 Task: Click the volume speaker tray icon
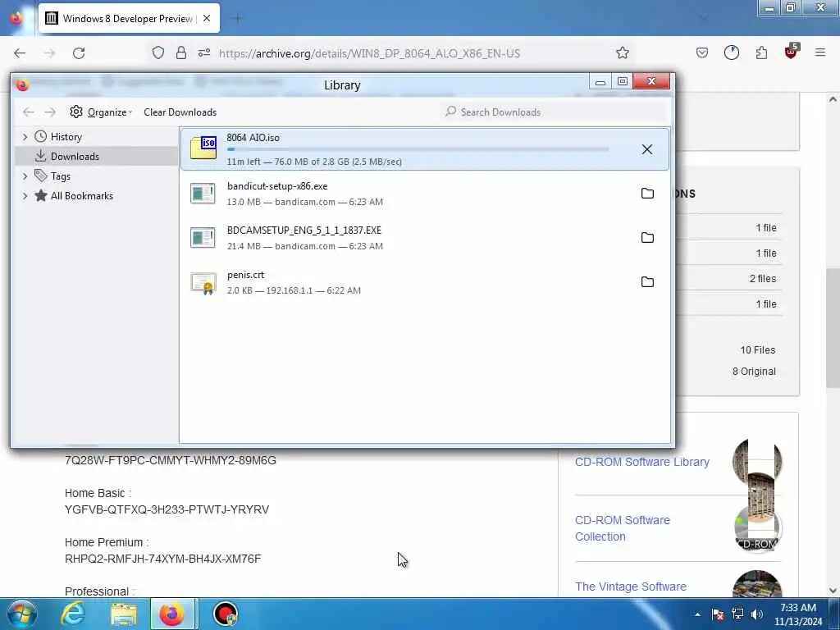click(x=757, y=614)
